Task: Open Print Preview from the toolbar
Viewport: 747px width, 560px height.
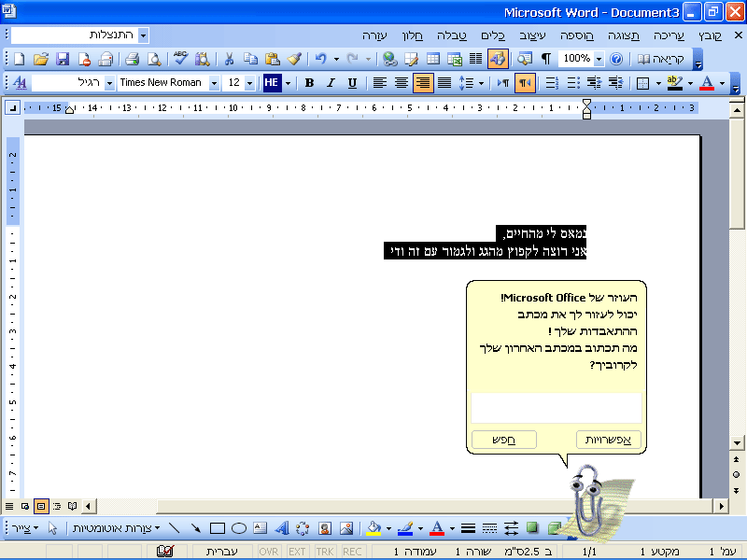Action: (x=154, y=59)
